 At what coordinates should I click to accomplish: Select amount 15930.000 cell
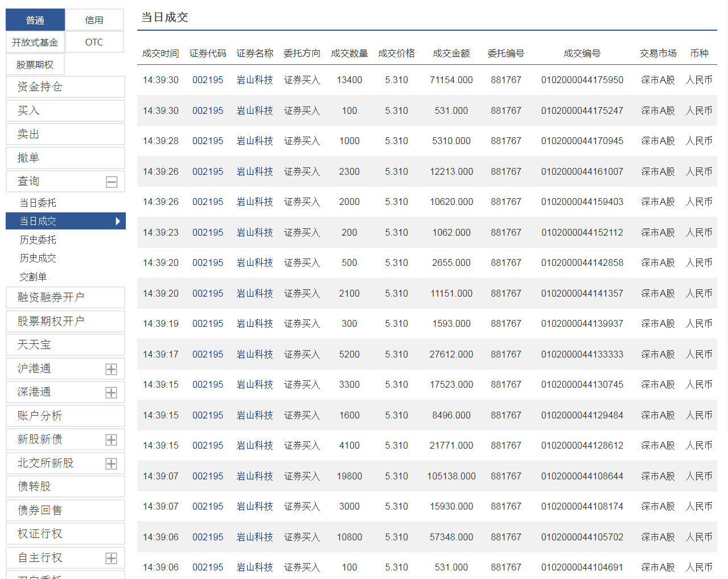coord(451,506)
